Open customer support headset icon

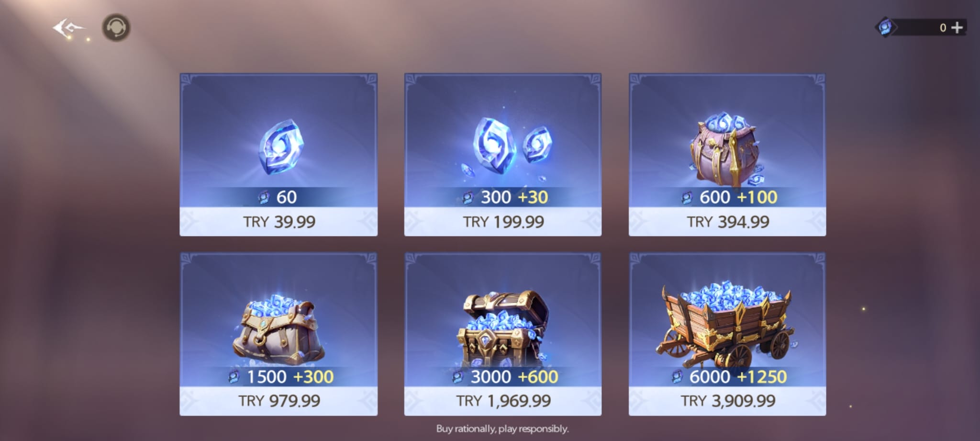[x=116, y=28]
